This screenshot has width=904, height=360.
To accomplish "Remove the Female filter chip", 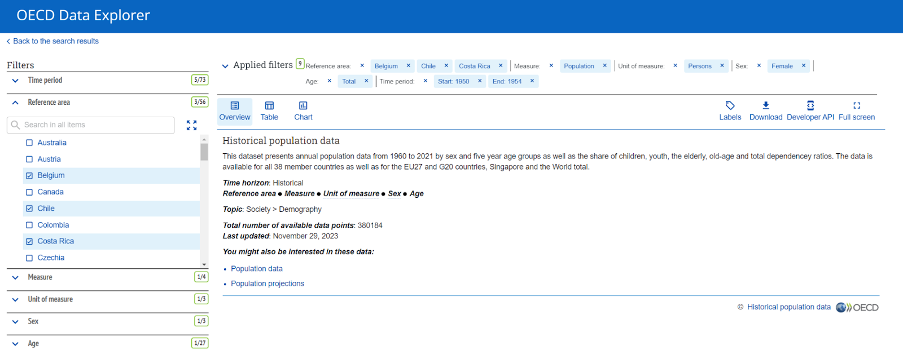I will 803,66.
